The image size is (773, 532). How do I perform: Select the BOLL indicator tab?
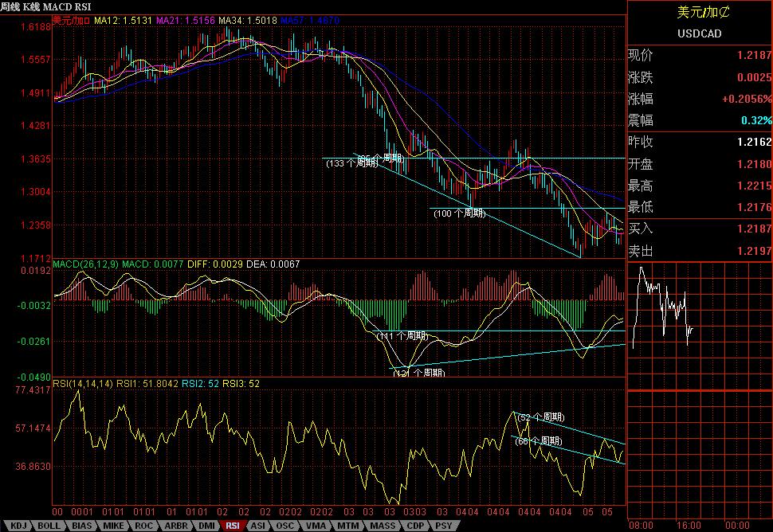[x=47, y=526]
